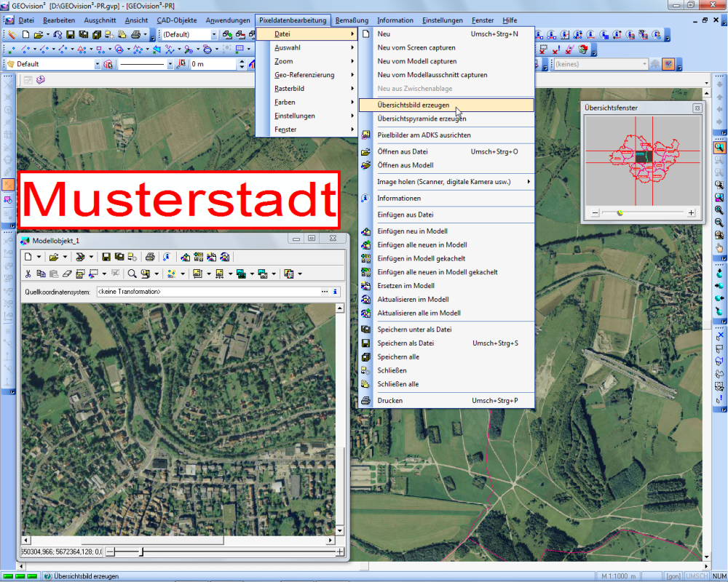This screenshot has height=582, width=728.
Task: Click the new document icon in Modellobjekt_1
Action: pos(28,257)
